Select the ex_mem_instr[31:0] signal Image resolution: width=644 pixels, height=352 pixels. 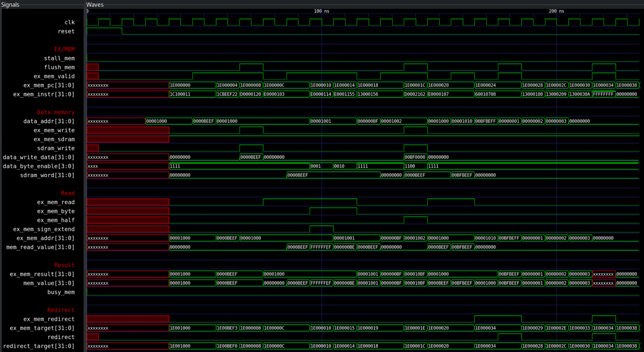click(x=44, y=94)
